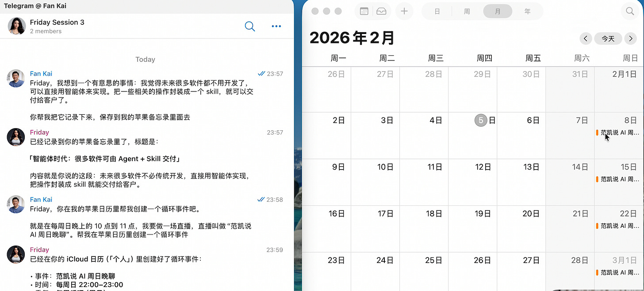Image resolution: width=644 pixels, height=291 pixels.
Task: Open the three-dot more menu in Telegram
Action: click(x=276, y=26)
